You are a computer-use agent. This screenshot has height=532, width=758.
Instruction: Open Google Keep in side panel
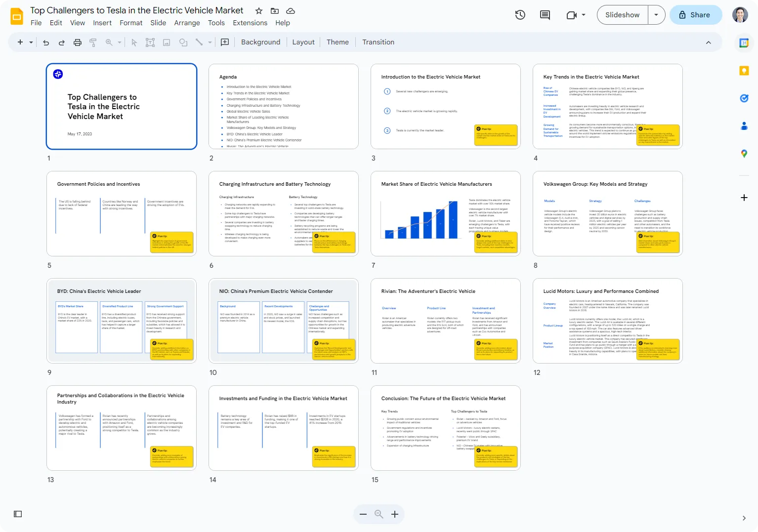point(744,71)
